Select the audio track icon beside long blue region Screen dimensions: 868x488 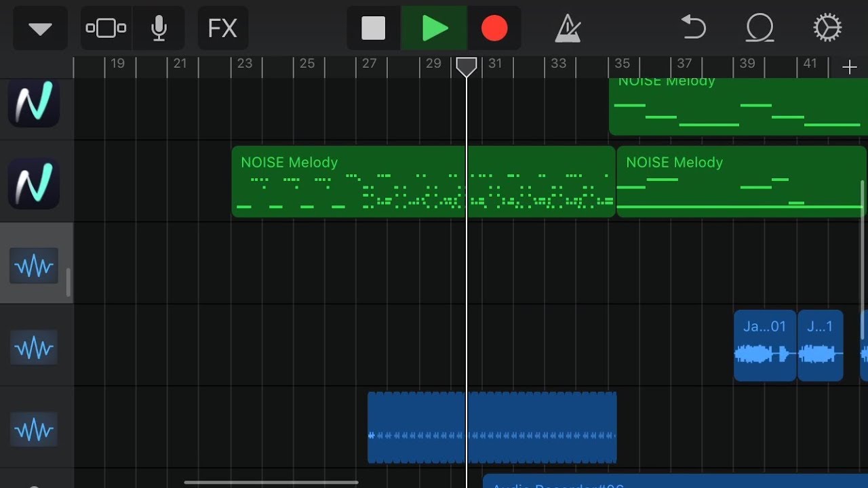point(34,430)
